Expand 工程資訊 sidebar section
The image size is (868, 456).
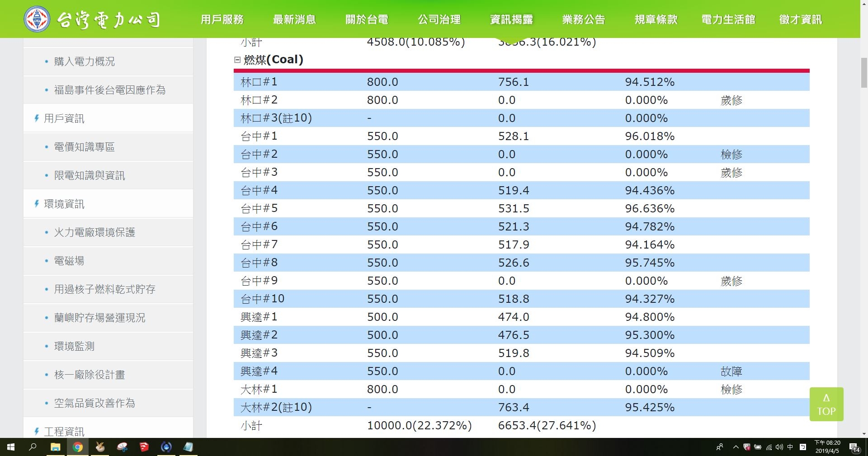(x=64, y=432)
